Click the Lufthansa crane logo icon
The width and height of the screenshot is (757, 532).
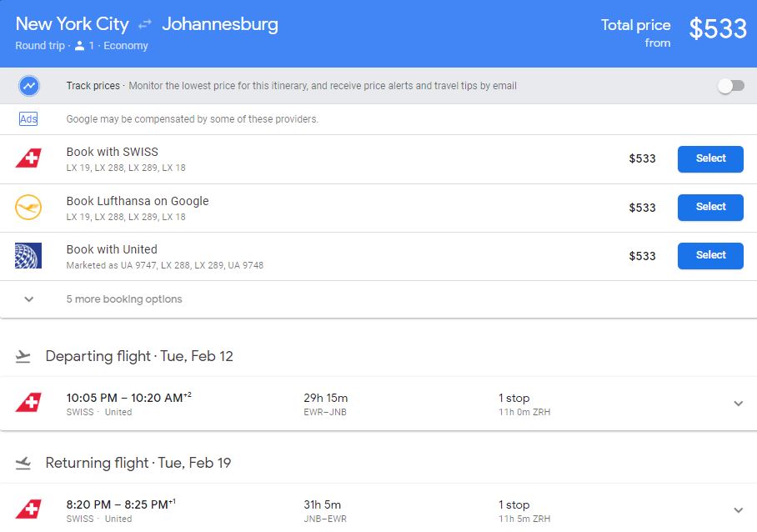click(x=28, y=207)
